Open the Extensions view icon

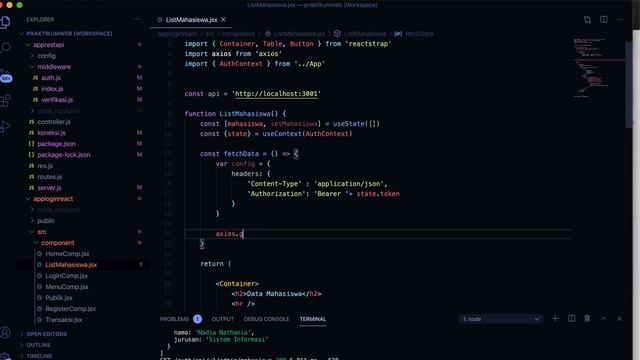pos(5,100)
